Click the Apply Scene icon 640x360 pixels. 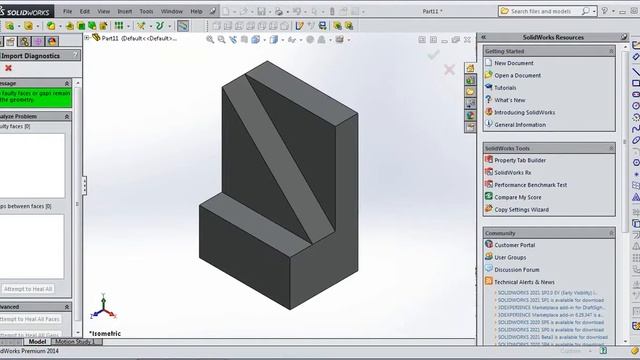(x=322, y=40)
